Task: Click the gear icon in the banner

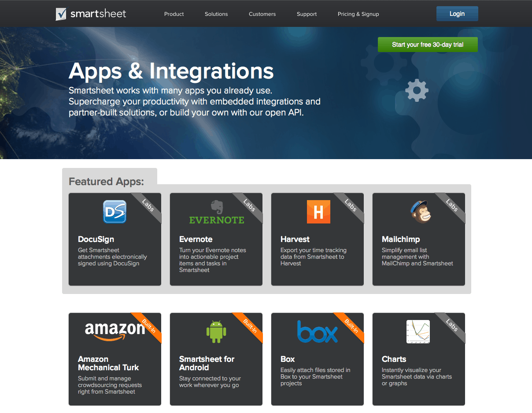Action: (x=417, y=90)
